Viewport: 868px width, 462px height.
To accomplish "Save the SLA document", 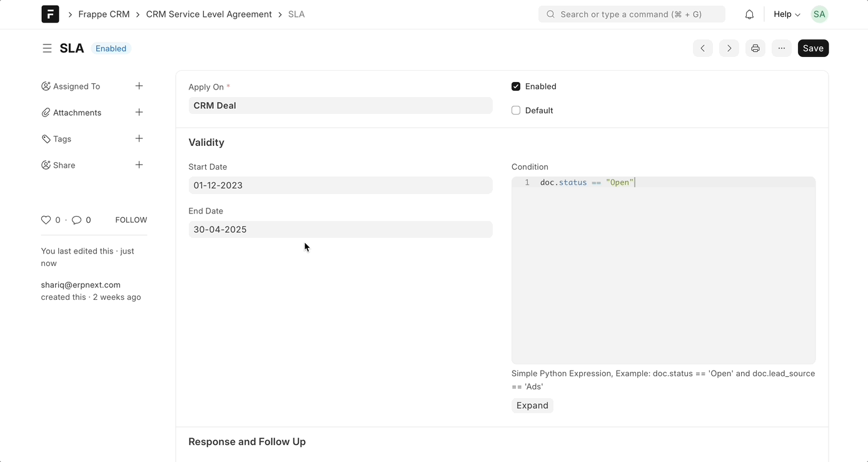I will [x=813, y=48].
